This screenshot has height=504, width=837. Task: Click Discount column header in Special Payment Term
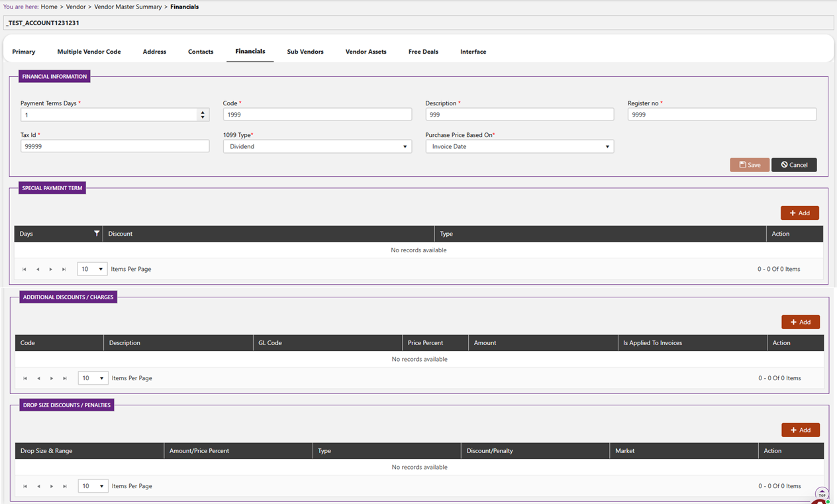[268, 234]
